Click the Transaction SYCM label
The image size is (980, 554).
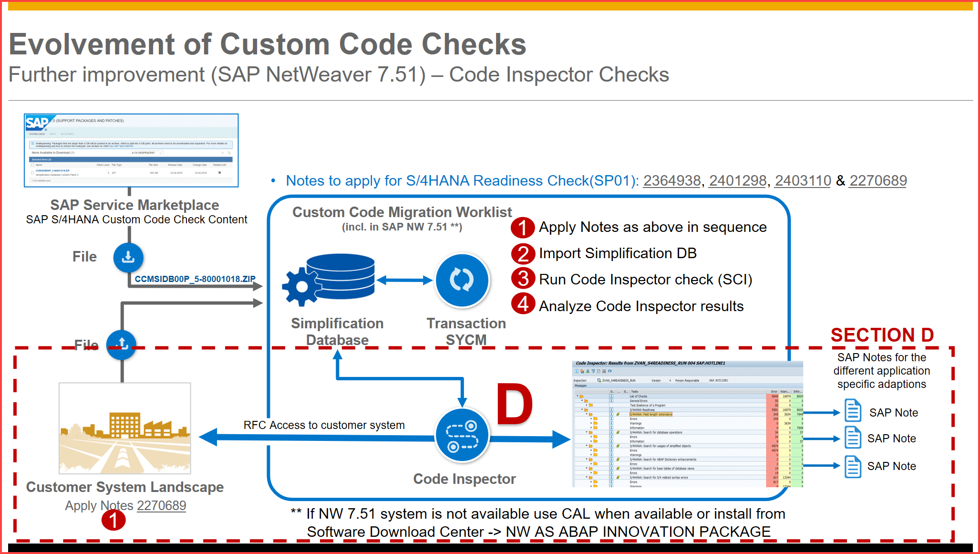pos(466,332)
